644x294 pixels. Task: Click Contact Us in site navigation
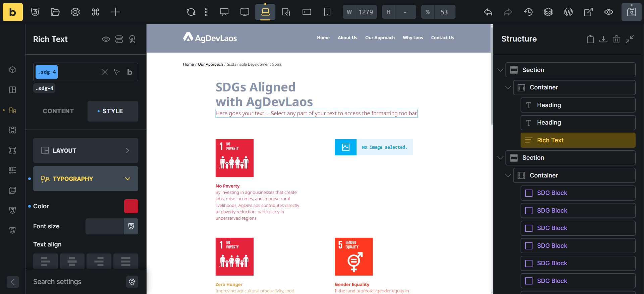[442, 38]
